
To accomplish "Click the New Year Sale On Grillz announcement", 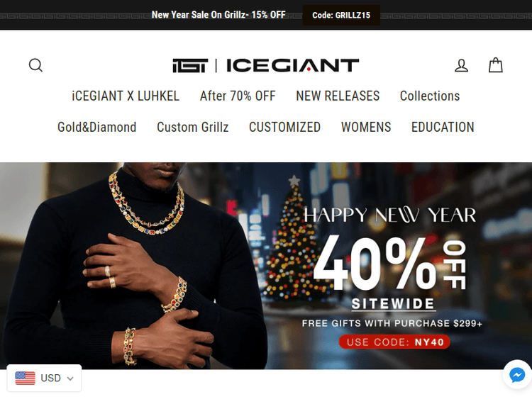I will click(218, 15).
